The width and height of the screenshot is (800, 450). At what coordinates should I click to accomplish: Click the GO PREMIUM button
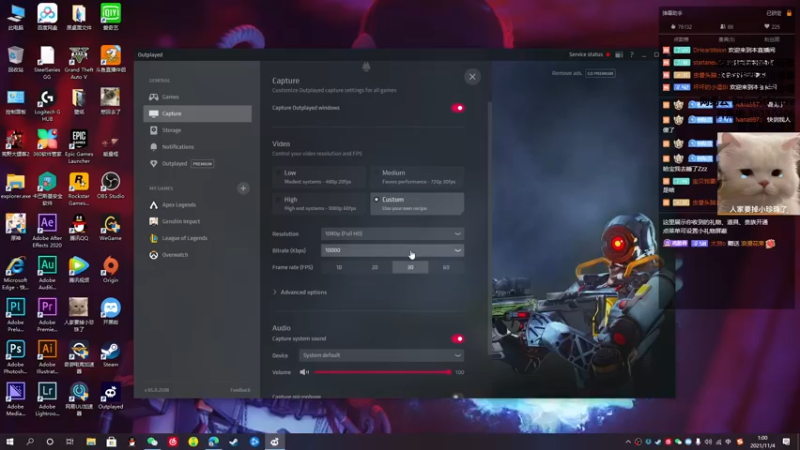[x=600, y=73]
